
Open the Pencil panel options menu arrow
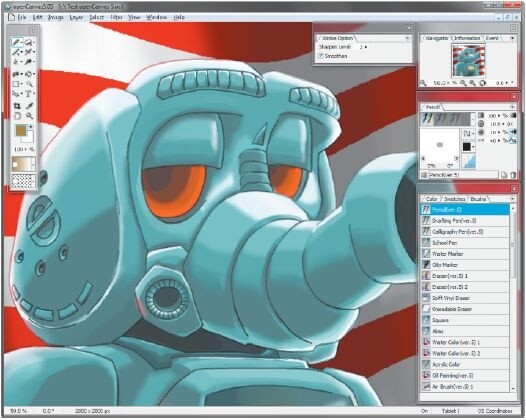[x=512, y=107]
